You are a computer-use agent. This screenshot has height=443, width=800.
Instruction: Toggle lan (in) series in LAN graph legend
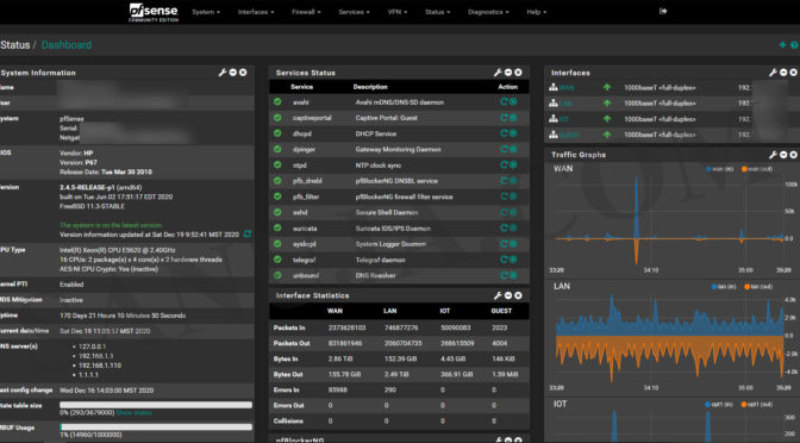pyautogui.click(x=723, y=287)
